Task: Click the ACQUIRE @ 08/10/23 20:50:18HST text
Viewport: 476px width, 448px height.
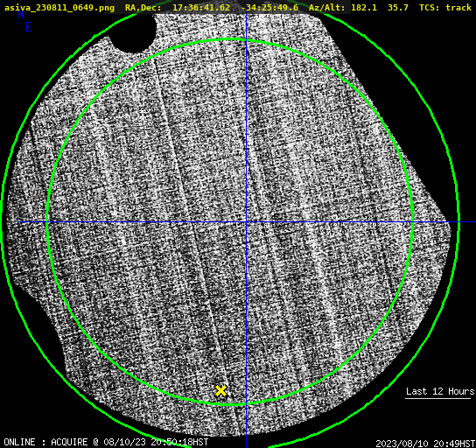Action: pos(129,442)
